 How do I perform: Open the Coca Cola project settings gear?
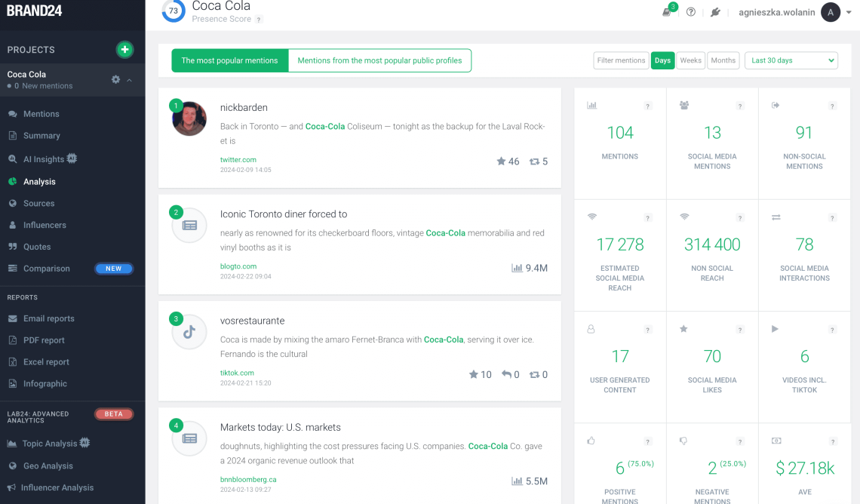pyautogui.click(x=116, y=79)
